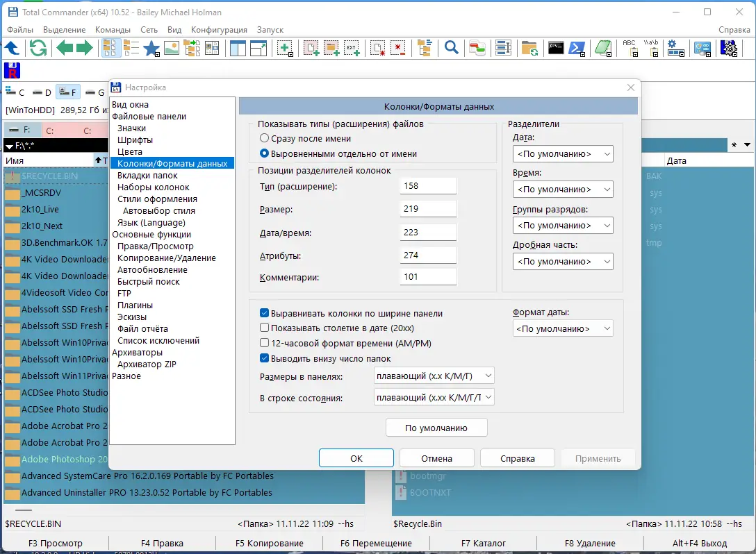Switch to detailed list view icon
The height and width of the screenshot is (554, 756).
tap(131, 48)
